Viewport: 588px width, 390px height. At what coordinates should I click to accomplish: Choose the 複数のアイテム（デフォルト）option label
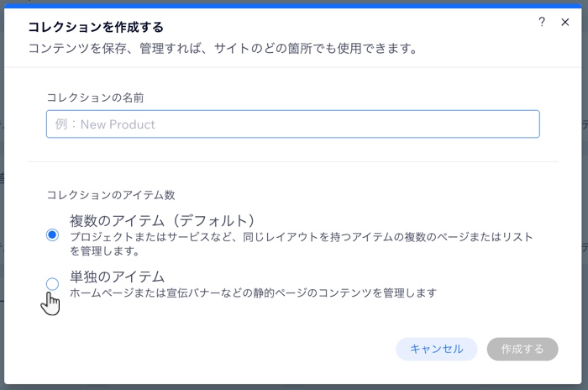(x=162, y=221)
